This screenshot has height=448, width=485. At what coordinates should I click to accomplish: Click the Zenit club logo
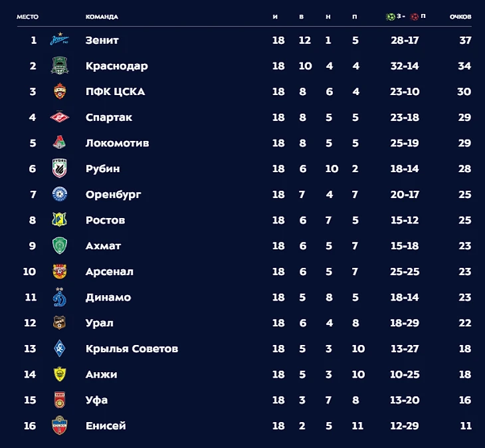(60, 41)
